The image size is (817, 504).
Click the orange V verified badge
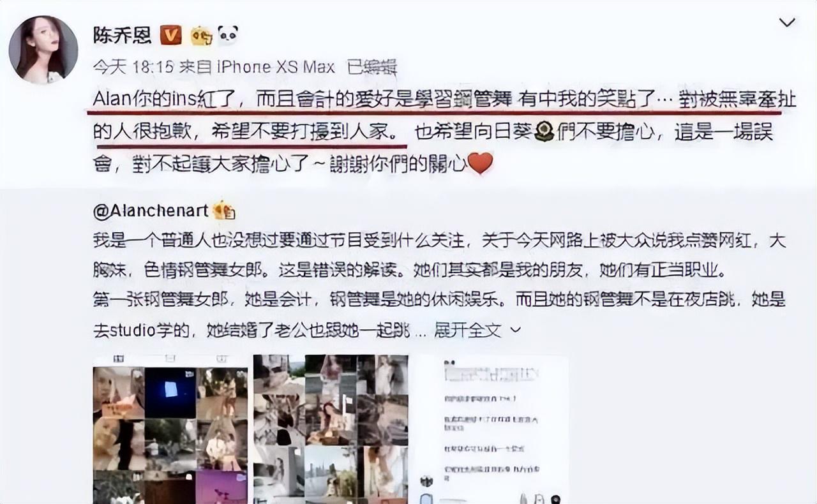tap(170, 35)
